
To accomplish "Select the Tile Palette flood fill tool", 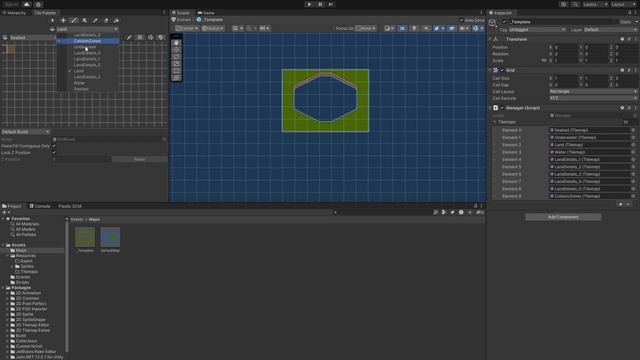I will point(116,20).
